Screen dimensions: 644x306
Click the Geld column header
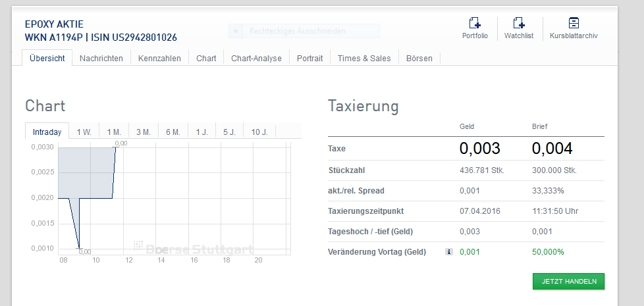point(467,127)
